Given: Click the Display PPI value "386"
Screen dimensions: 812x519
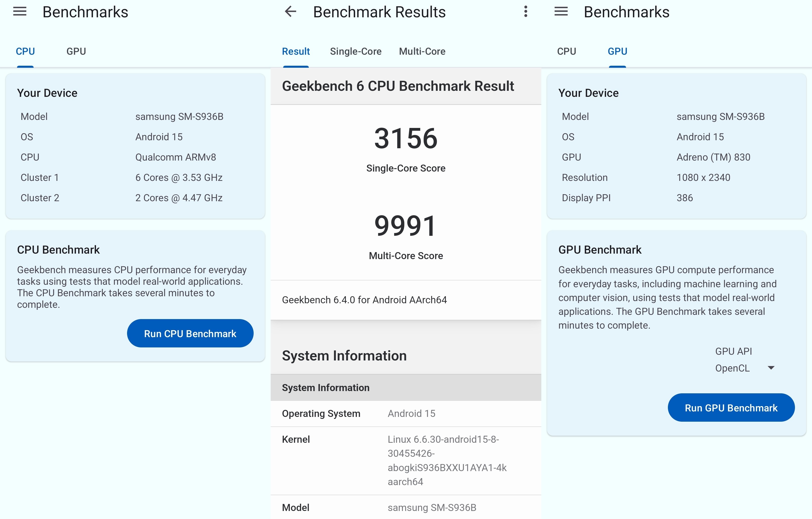Looking at the screenshot, I should pos(685,198).
